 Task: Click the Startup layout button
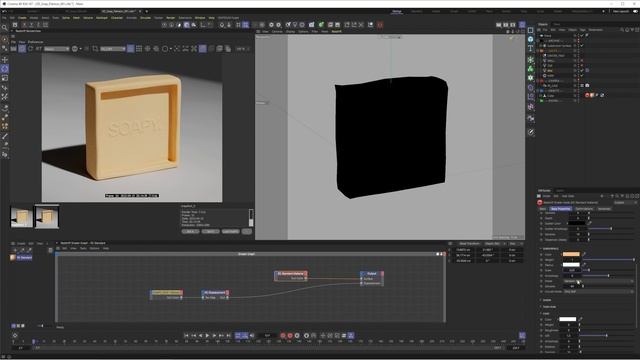tap(397, 11)
